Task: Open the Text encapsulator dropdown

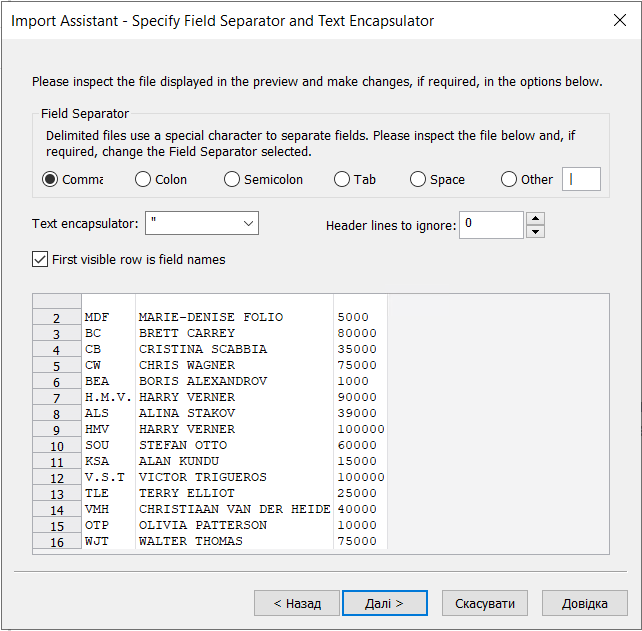Action: [x=202, y=223]
